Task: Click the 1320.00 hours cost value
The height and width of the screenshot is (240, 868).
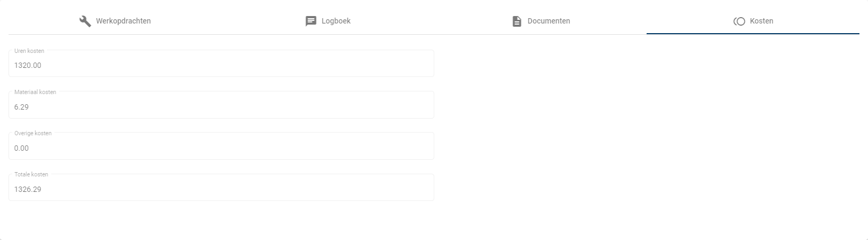Action: click(x=28, y=66)
